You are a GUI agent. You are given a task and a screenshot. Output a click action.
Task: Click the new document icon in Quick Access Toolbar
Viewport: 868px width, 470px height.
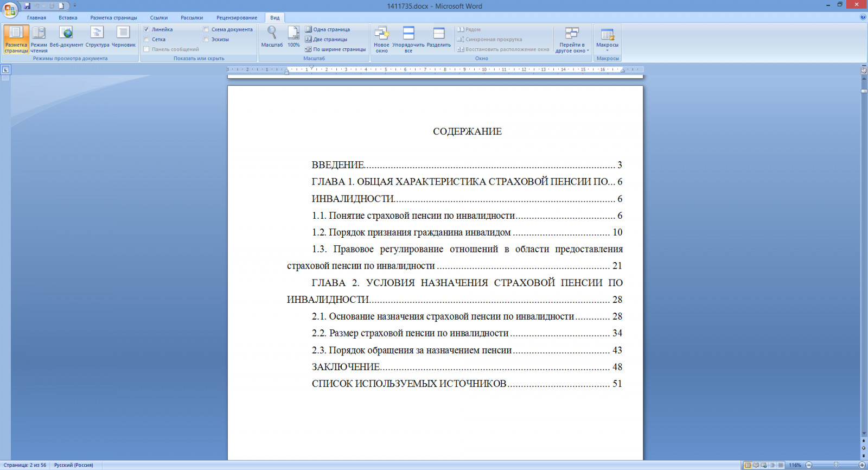click(x=61, y=6)
